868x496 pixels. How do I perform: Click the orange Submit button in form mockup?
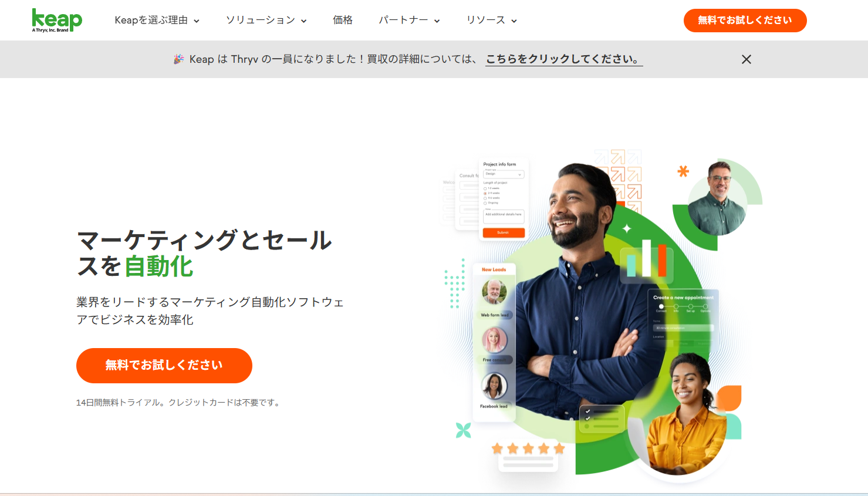pos(504,233)
